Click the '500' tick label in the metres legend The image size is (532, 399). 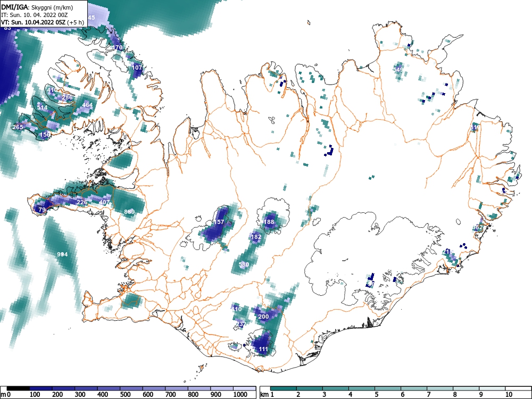(126, 395)
